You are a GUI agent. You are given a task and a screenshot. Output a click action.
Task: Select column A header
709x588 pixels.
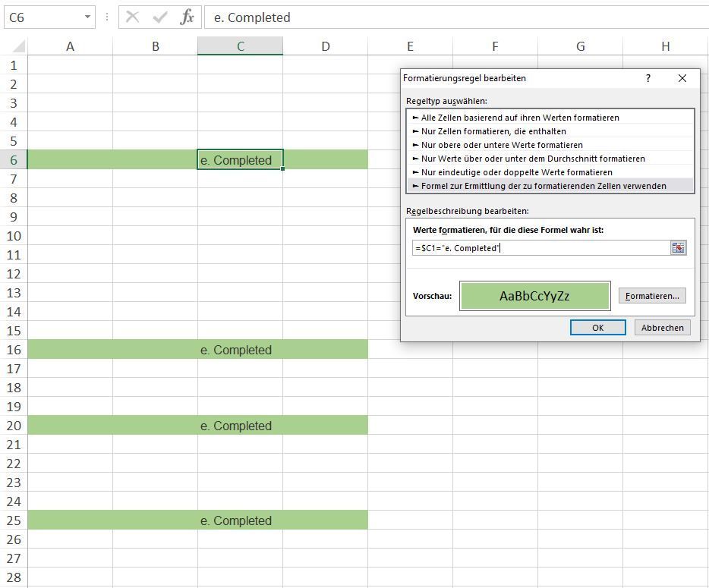(70, 46)
